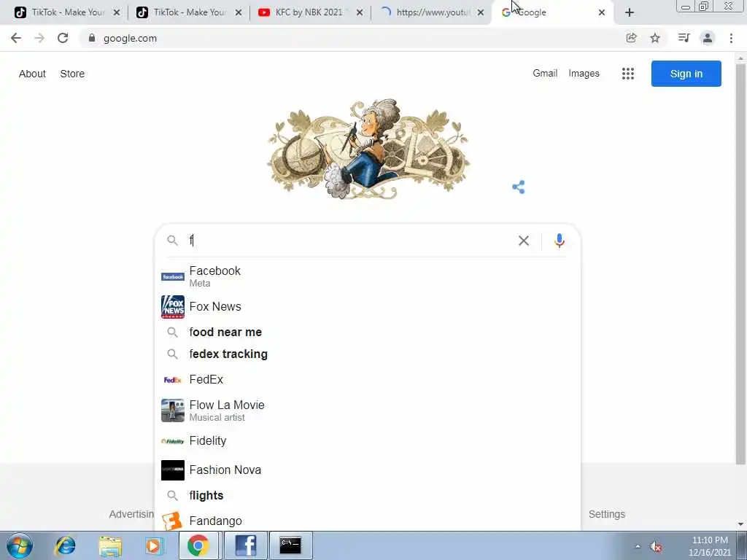Select the Fashion Nova suggestion
The width and height of the screenshot is (747, 560).
click(368, 470)
